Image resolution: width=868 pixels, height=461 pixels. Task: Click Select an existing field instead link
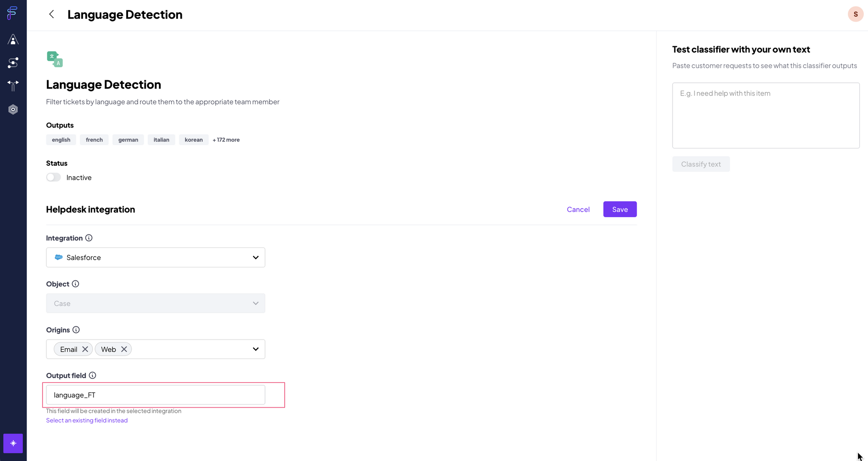[x=87, y=420]
